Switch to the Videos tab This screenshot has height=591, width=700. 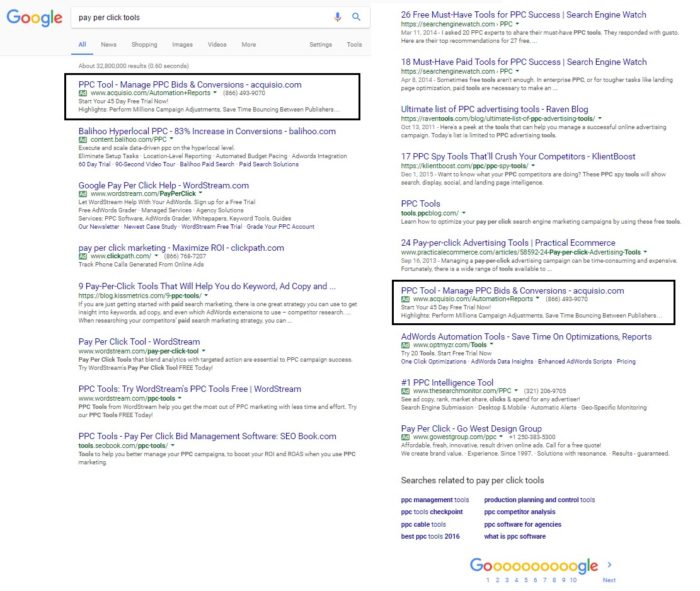pyautogui.click(x=217, y=45)
